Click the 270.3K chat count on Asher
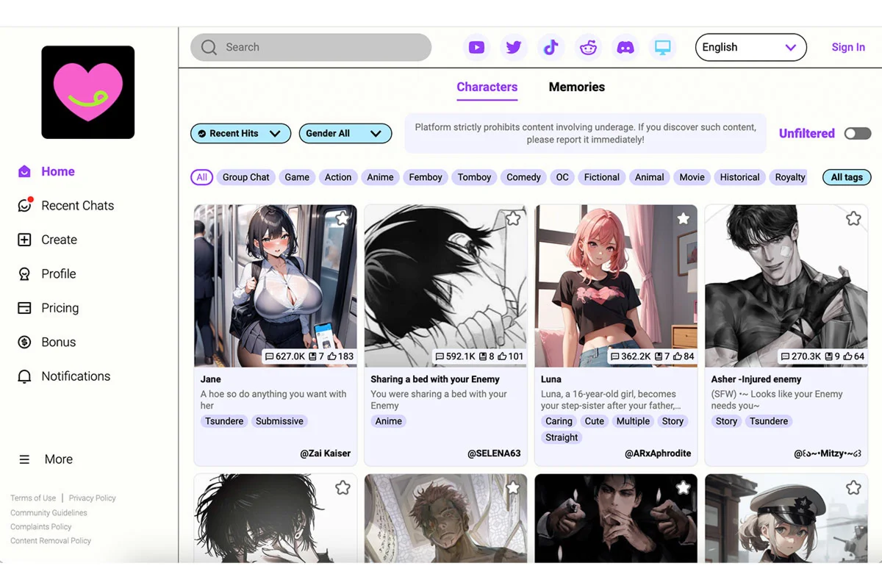Screen dimensions: 882x588 [800, 356]
